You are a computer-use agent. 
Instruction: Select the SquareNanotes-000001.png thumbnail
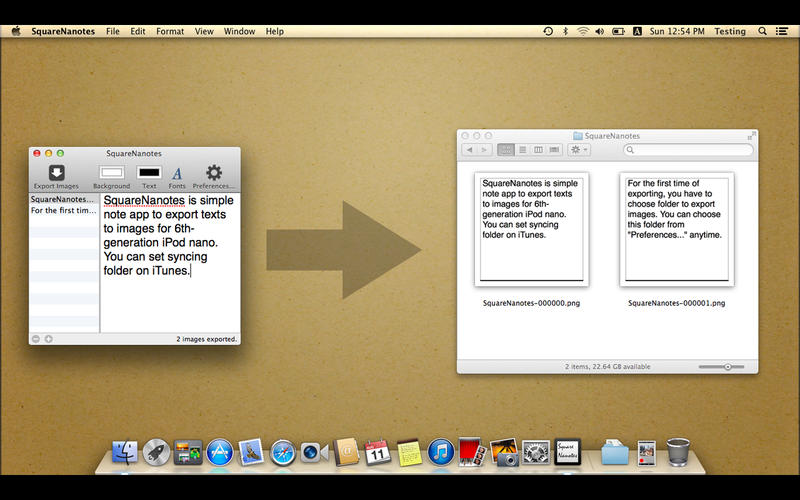(x=677, y=229)
